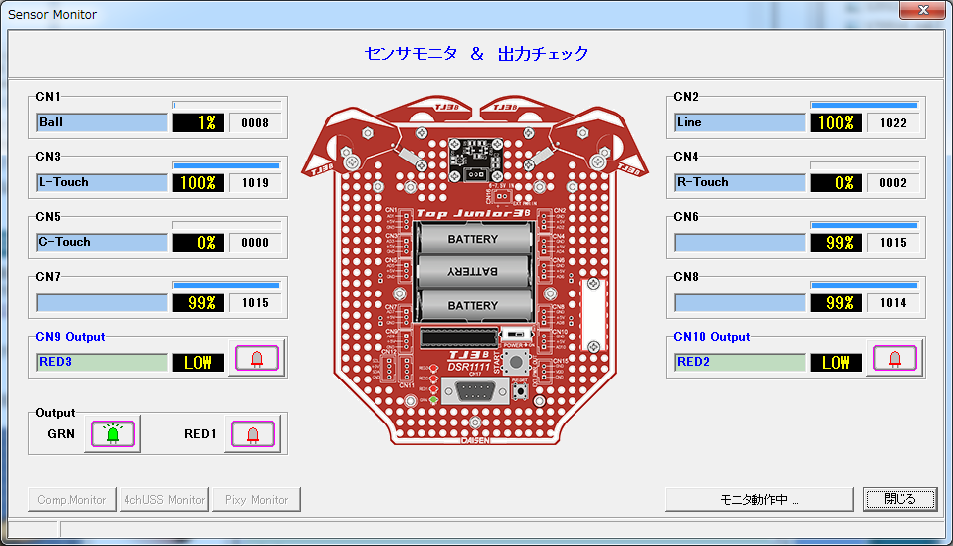Click the CN3 level bar
The height and width of the screenshot is (546, 953).
click(x=227, y=165)
